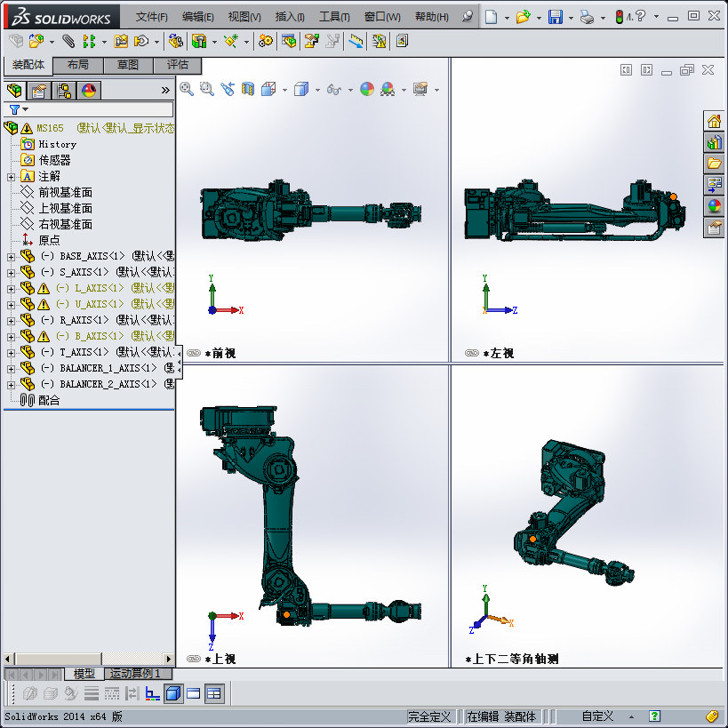
Task: Select the 模型 tab
Action: click(x=84, y=673)
